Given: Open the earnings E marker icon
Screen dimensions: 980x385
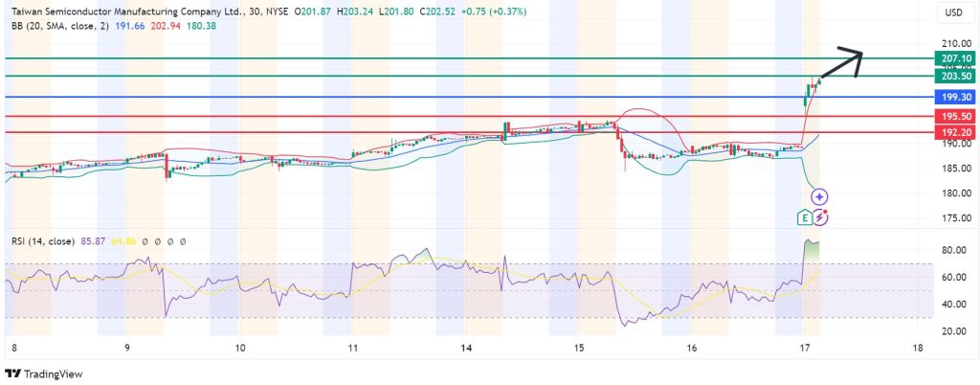Looking at the screenshot, I should click(804, 218).
